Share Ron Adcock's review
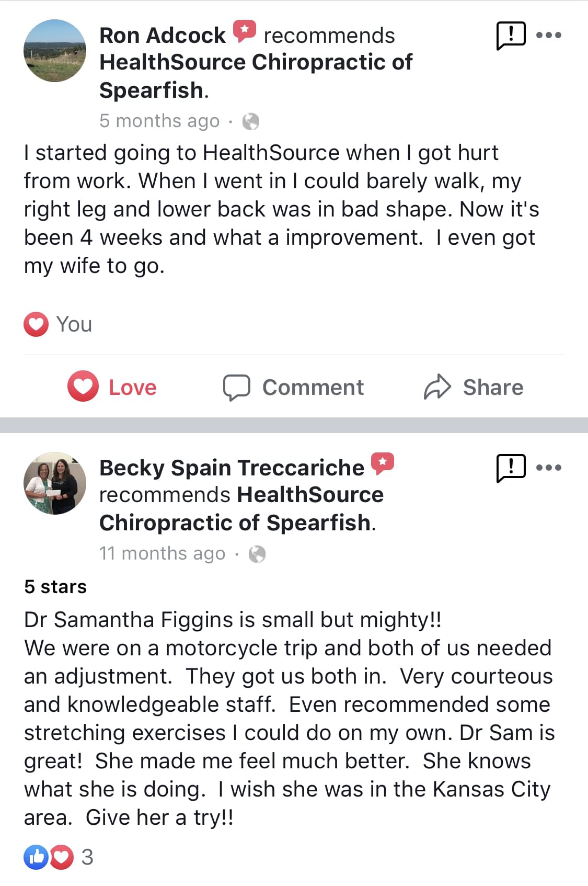This screenshot has width=588, height=886. tap(473, 387)
